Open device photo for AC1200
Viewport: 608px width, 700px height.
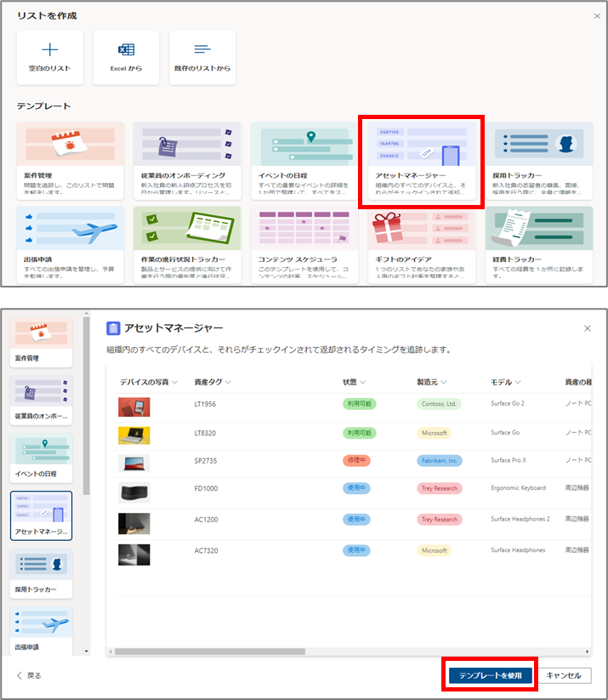point(134,524)
